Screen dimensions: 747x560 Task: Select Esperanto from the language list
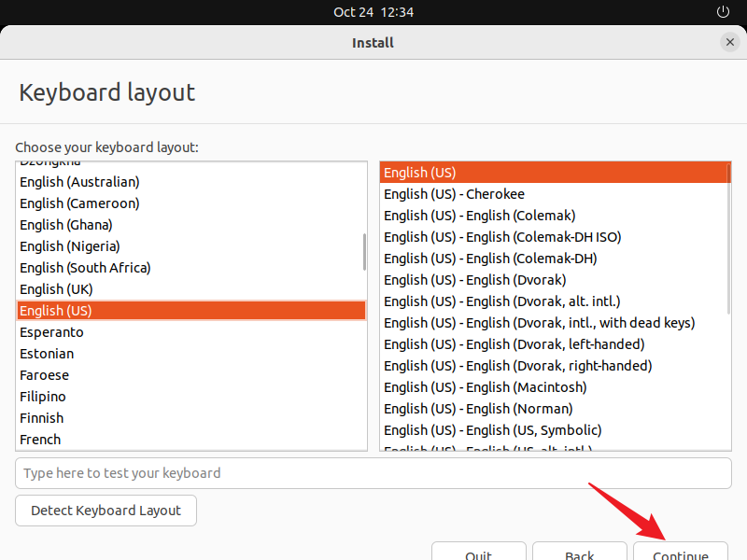pos(51,332)
